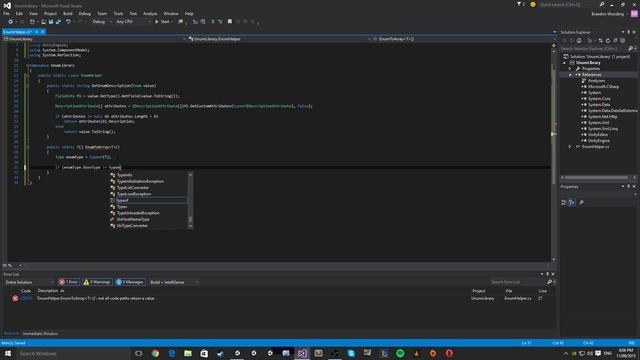Open the Build + IntelliSense dropdown
Image resolution: width=640 pixels, height=360 pixels.
tap(174, 282)
